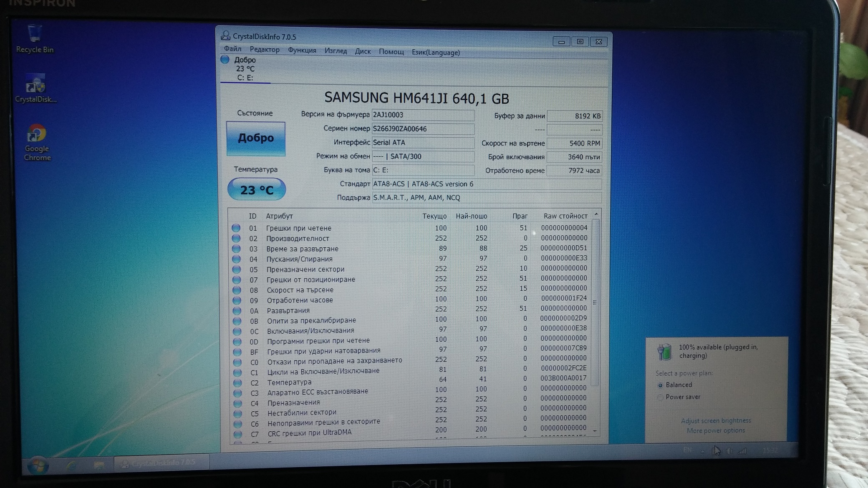Click the Добро health status button
The image size is (868, 488).
[x=256, y=138]
